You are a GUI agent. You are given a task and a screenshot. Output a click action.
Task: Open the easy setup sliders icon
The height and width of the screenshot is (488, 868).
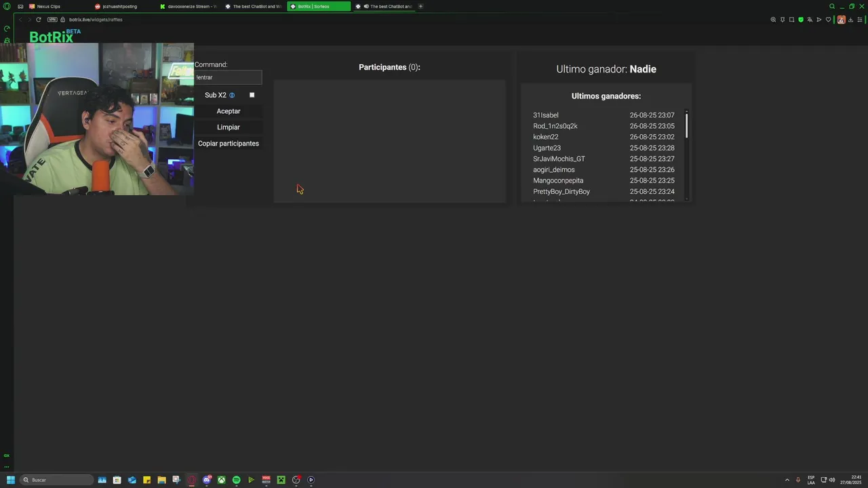859,20
